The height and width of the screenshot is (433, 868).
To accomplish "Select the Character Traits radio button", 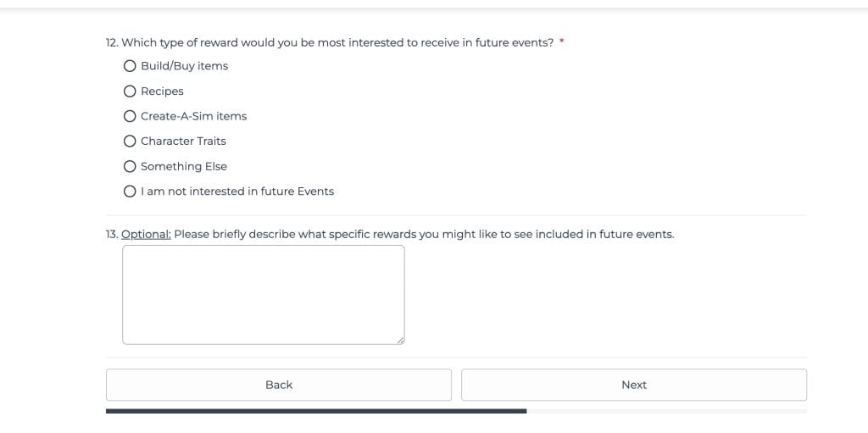I will click(130, 142).
